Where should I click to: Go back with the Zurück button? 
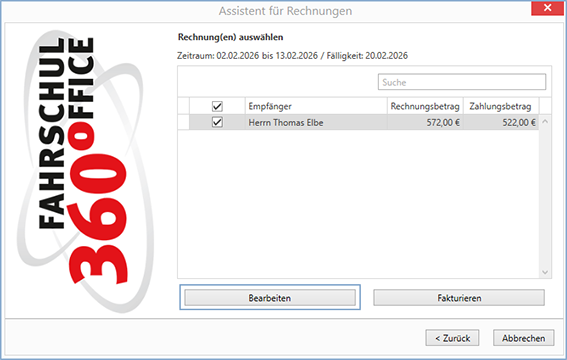coord(452,338)
